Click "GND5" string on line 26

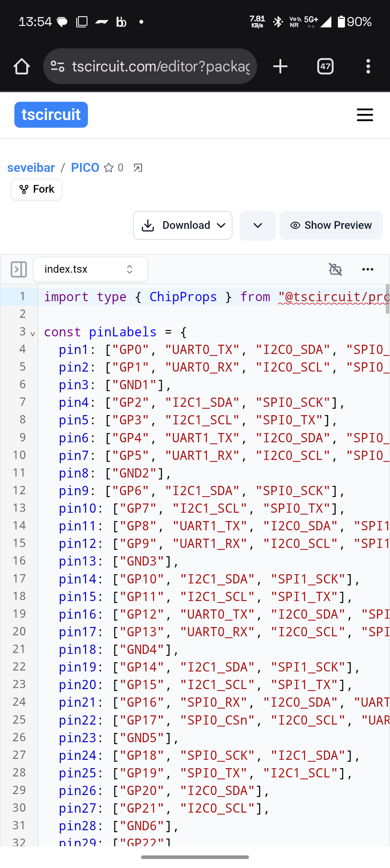[142, 738]
